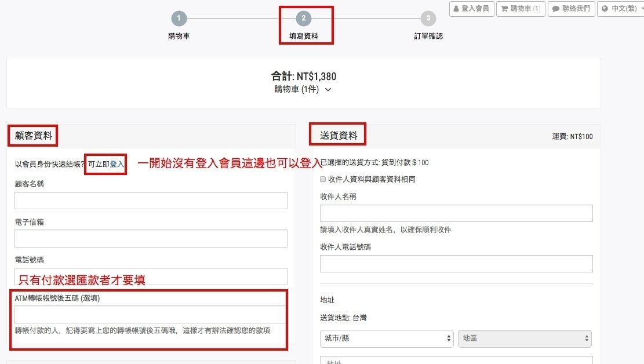Viewport: 644px width, 364px height.
Task: Click the 登入會員 button
Action: (x=471, y=9)
